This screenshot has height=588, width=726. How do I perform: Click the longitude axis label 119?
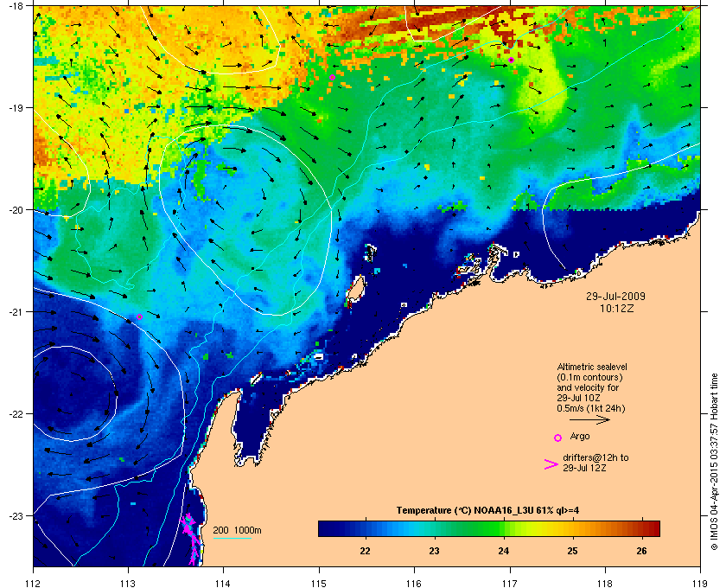(x=700, y=583)
